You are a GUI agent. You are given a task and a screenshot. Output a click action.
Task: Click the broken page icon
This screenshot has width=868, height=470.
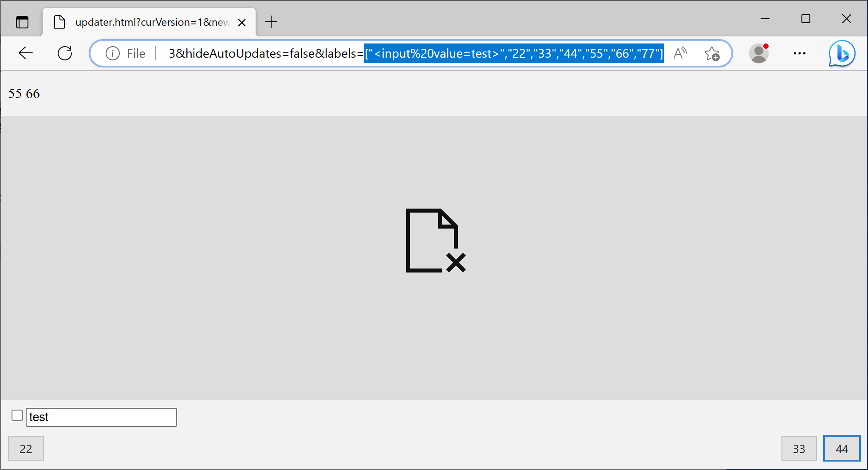click(x=435, y=240)
